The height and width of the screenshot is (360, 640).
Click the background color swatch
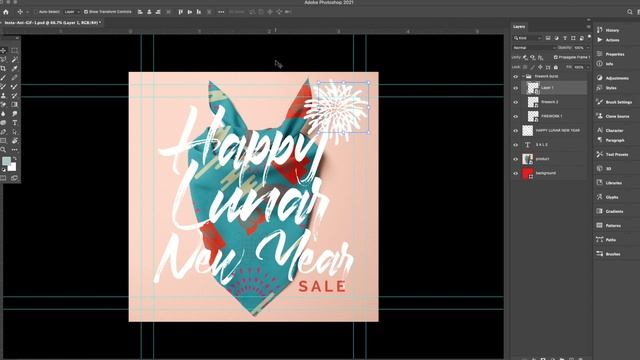tap(13, 167)
